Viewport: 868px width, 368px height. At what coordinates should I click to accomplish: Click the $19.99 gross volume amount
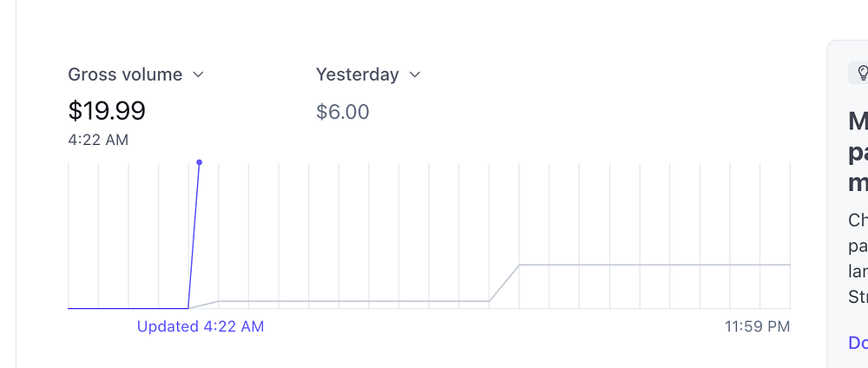click(107, 110)
